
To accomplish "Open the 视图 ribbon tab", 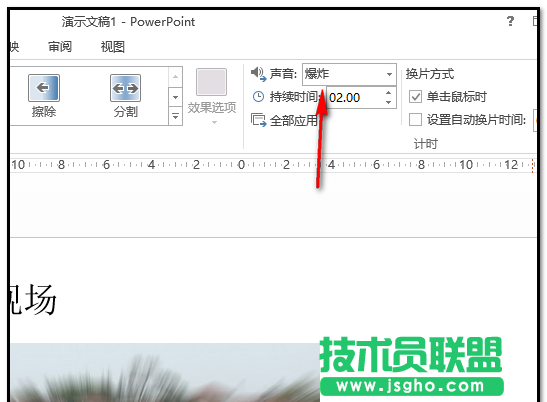I will point(113,46).
